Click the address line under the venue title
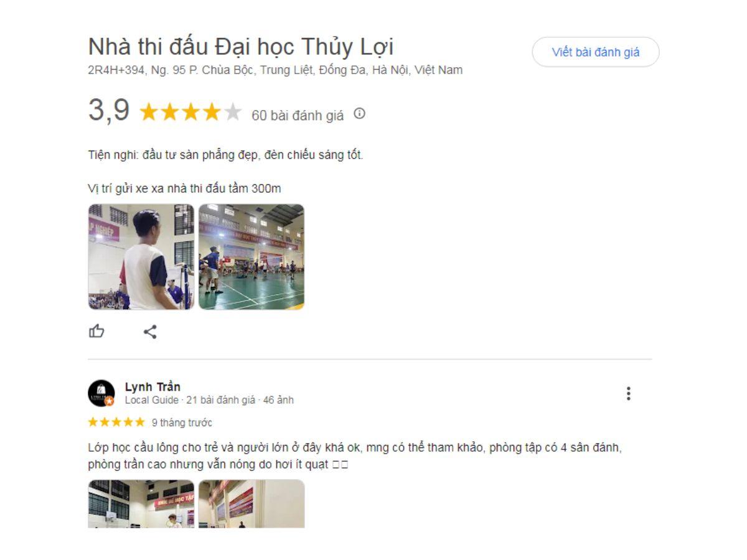The width and height of the screenshot is (747, 560). (x=275, y=70)
